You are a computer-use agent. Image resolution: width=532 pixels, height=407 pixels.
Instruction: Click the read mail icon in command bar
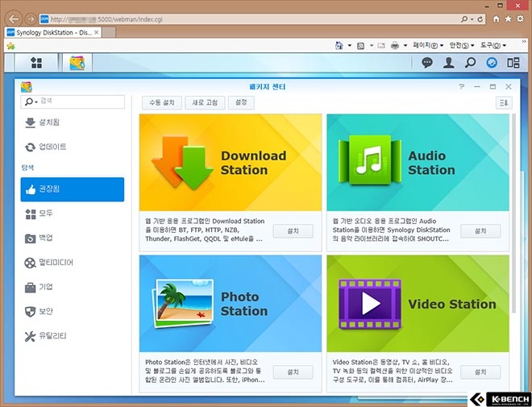381,45
